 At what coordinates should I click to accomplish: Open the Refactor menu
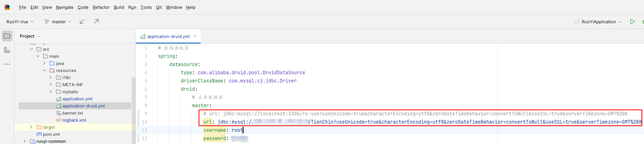point(101,7)
